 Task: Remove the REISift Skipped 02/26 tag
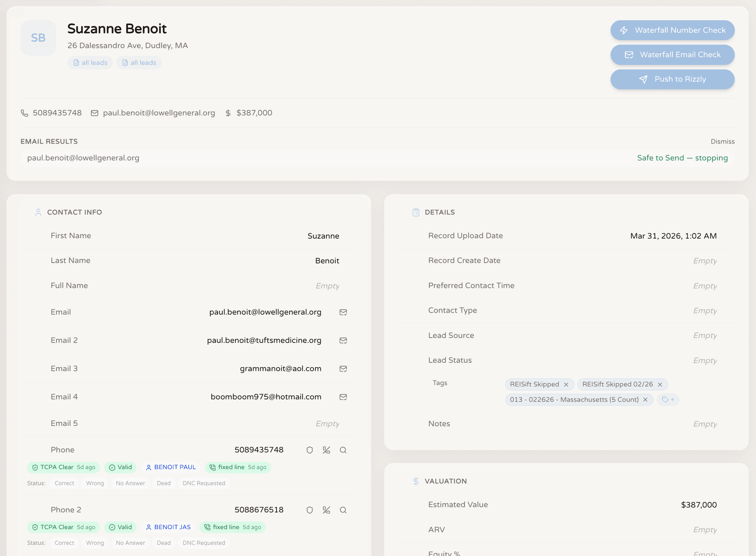tap(660, 384)
